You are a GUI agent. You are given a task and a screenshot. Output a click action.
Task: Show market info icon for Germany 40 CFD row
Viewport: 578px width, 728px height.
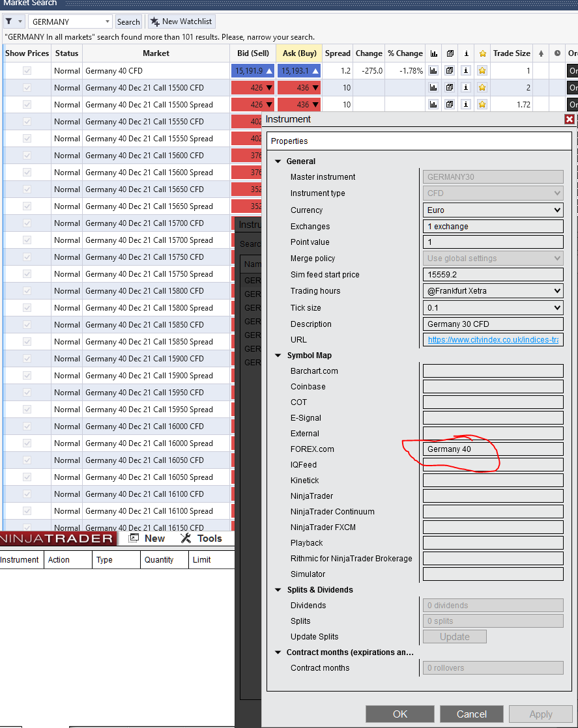465,70
